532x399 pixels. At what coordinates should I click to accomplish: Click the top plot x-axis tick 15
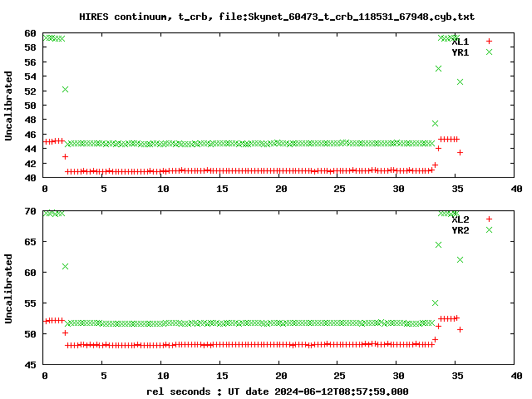click(x=222, y=189)
